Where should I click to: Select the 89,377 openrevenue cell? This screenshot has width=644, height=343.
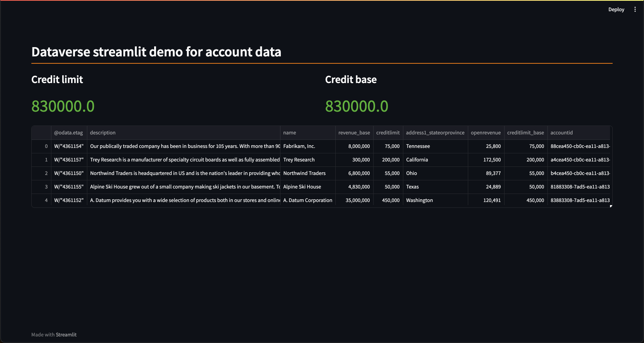[x=486, y=173]
